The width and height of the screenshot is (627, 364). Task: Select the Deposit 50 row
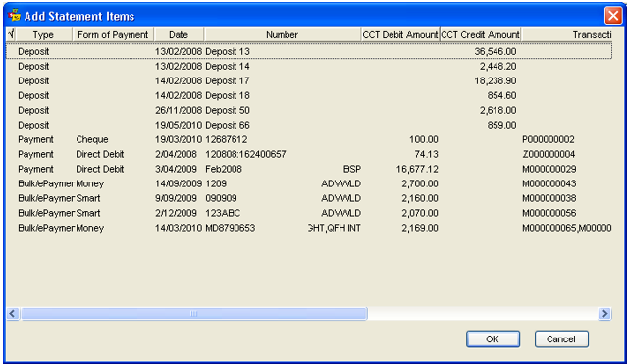(x=309, y=110)
